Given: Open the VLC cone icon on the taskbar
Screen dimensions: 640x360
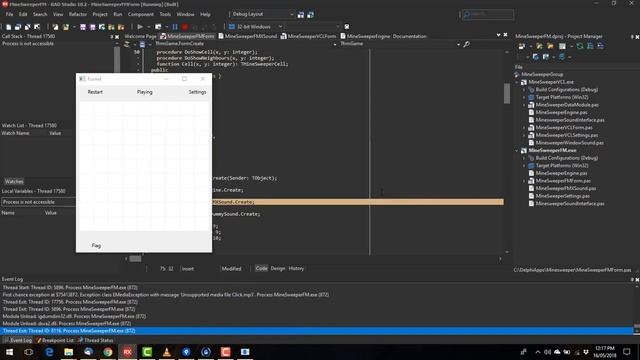Looking at the screenshot, I should 167,352.
